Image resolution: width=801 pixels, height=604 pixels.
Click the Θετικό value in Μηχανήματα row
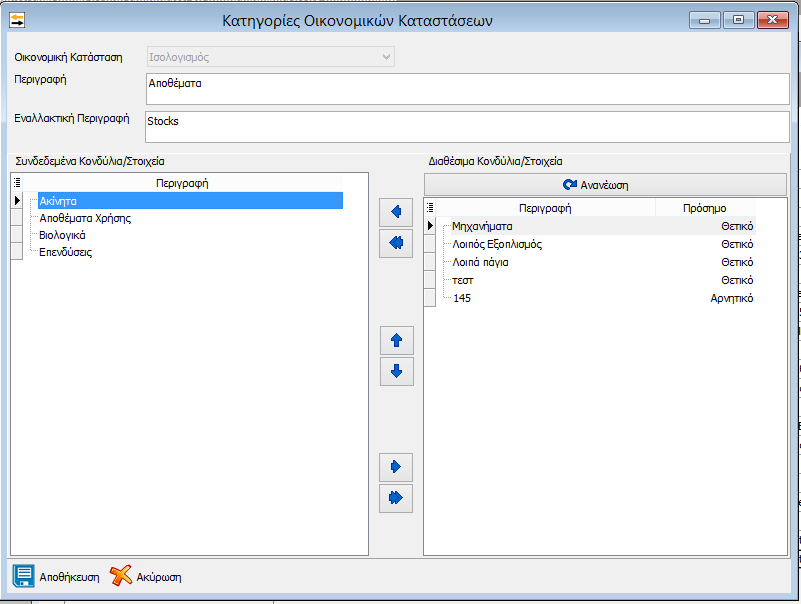737,226
